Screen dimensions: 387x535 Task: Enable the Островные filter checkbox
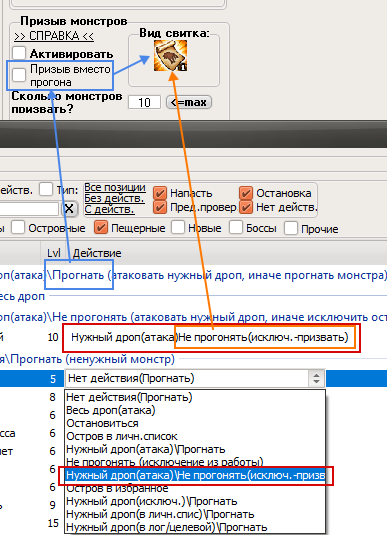(18, 228)
